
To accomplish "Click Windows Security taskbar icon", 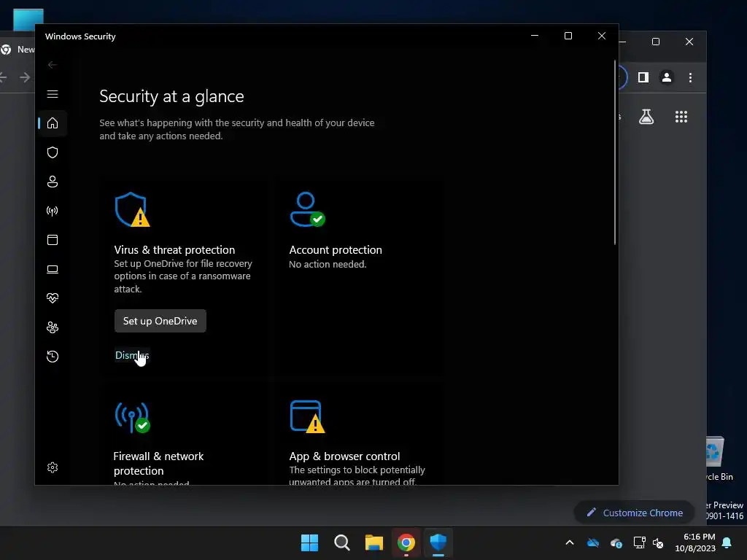I will [x=438, y=542].
